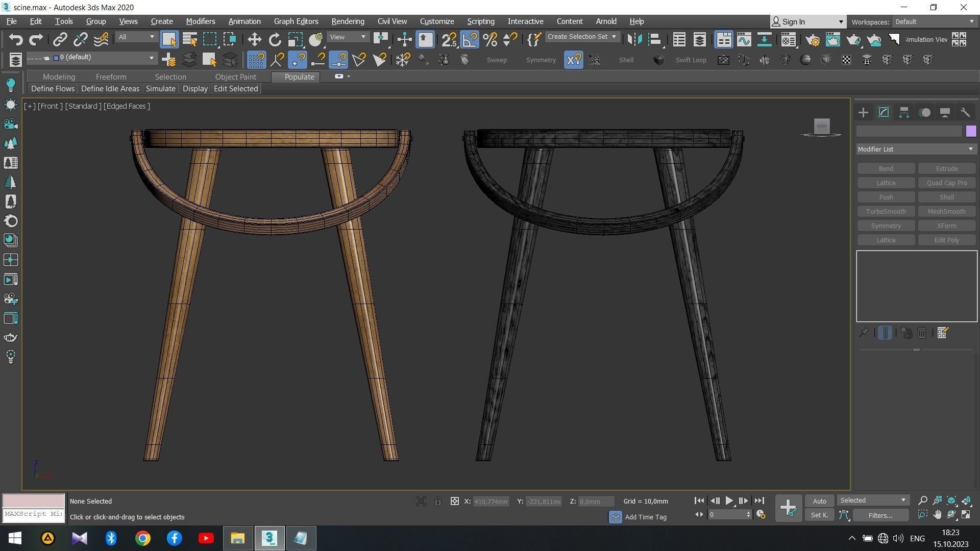Click the Redo arrow icon
The height and width of the screenshot is (551, 980).
point(36,39)
